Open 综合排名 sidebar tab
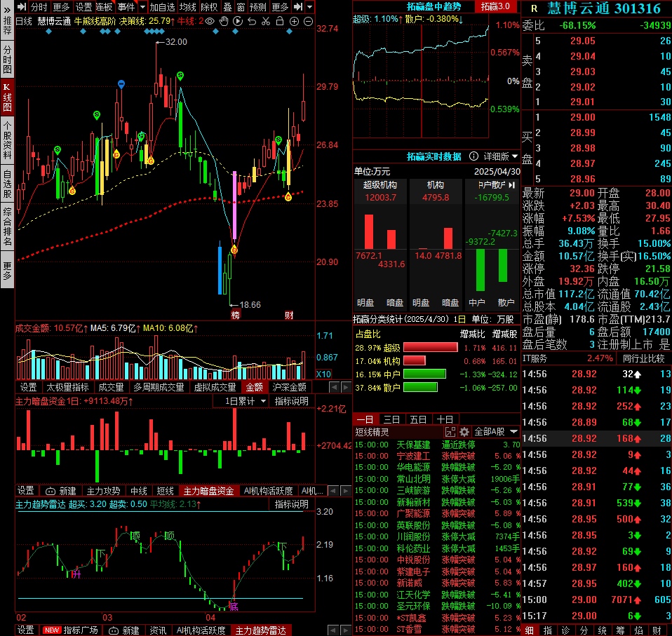Image resolution: width=672 pixels, height=636 pixels. [7, 226]
